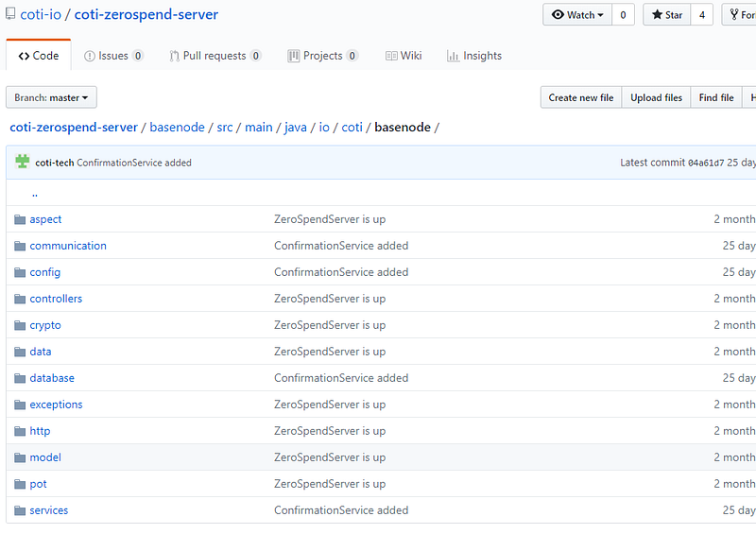This screenshot has width=756, height=534.
Task: Go to src in breadcrumb
Action: point(225,128)
